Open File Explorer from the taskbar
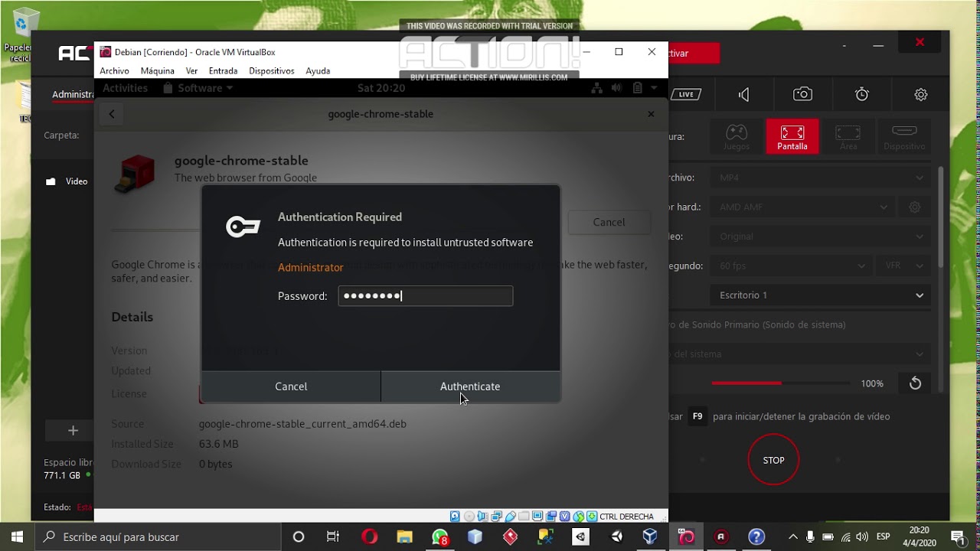This screenshot has width=980, height=551. click(x=404, y=536)
